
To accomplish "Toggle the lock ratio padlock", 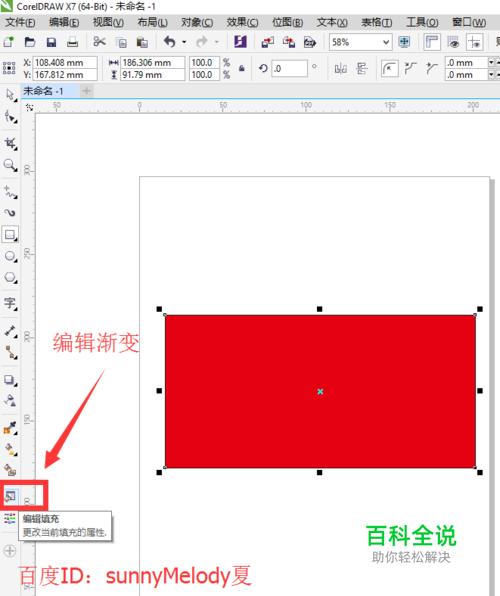I will (241, 68).
